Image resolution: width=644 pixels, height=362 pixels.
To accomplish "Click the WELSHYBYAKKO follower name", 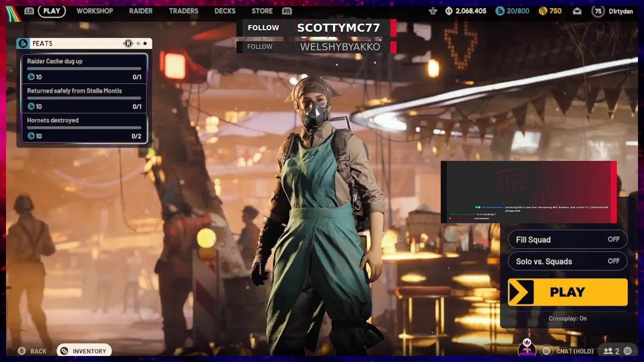I will [340, 47].
